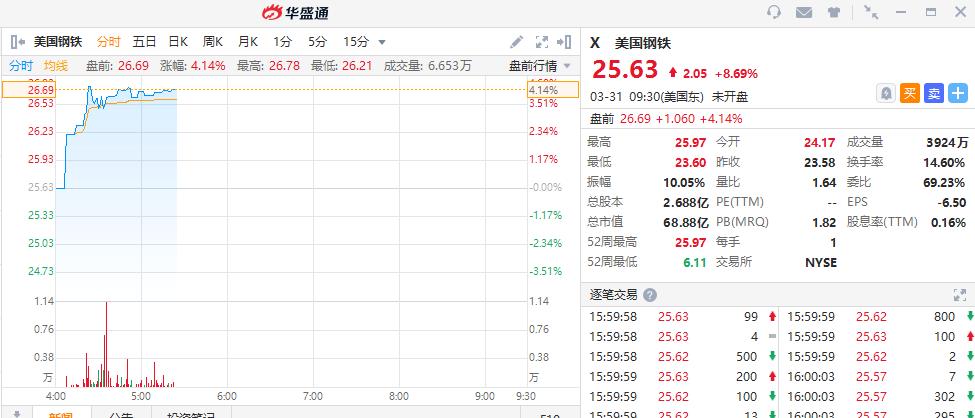The image size is (975, 418).
Task: Click the Huasheng Tong logo
Action: click(295, 12)
